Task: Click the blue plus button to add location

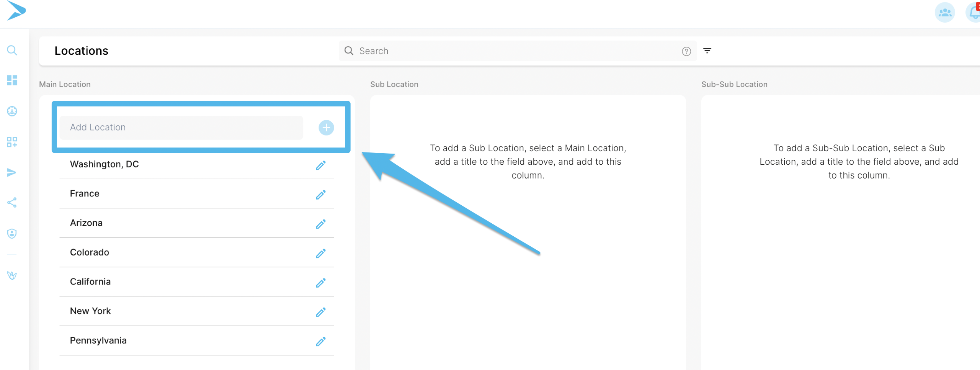Action: click(x=326, y=128)
